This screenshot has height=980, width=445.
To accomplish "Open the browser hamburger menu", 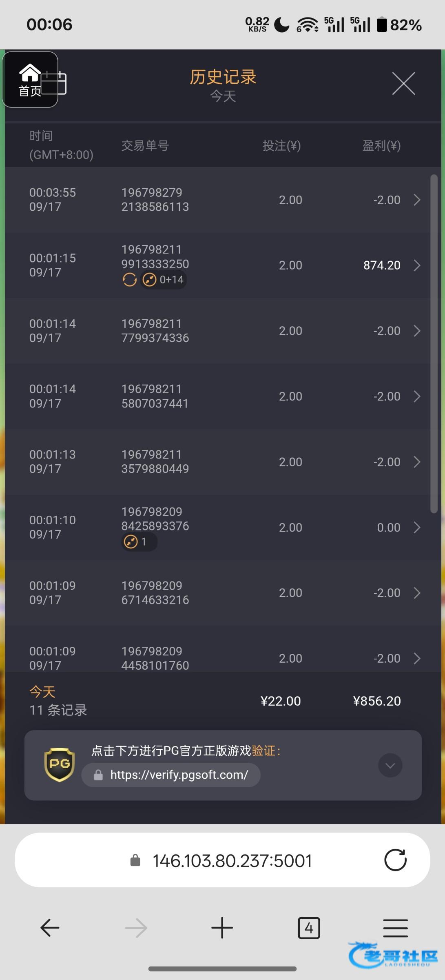I will click(395, 928).
